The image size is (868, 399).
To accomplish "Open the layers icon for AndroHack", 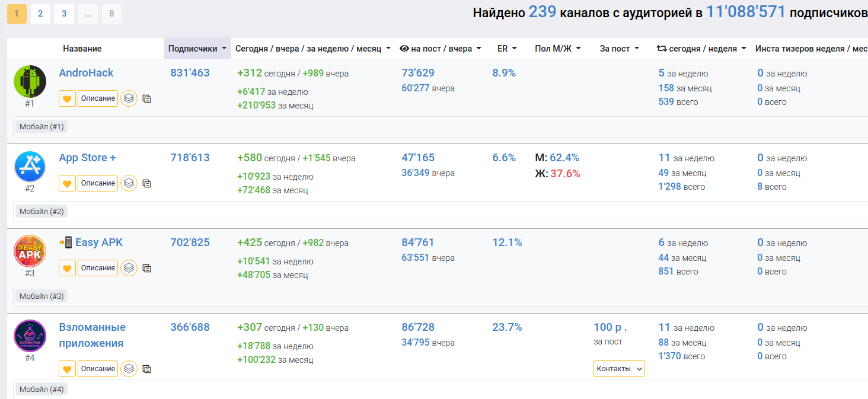I will 129,98.
